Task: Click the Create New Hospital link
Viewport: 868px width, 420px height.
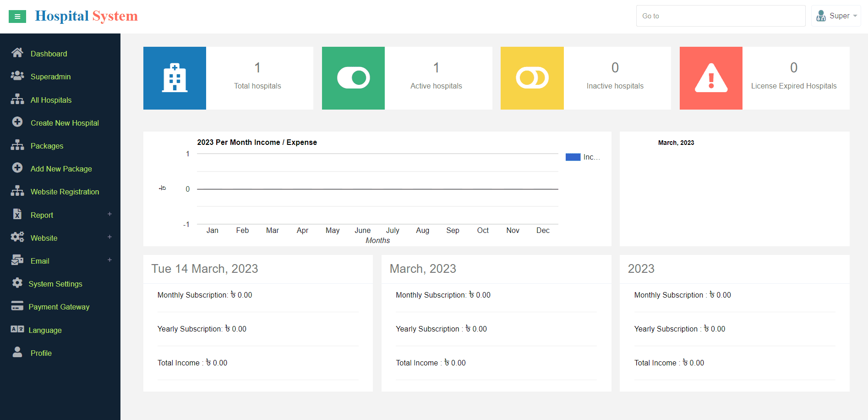Action: click(65, 122)
